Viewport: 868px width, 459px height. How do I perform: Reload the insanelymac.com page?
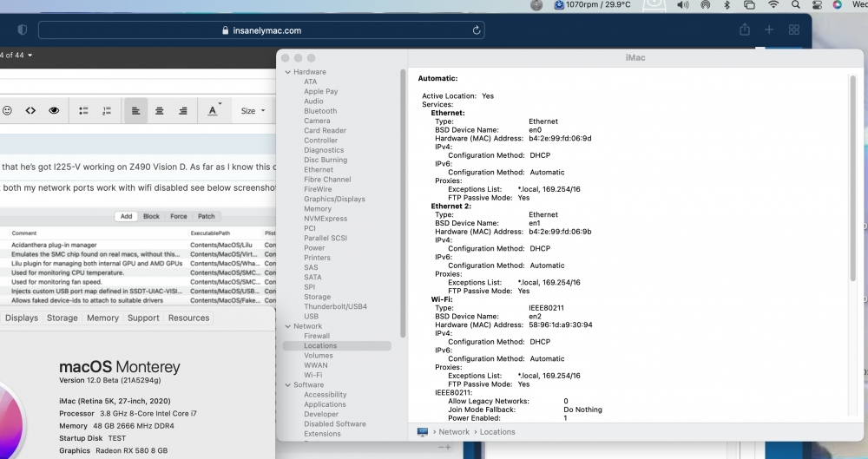(x=476, y=30)
